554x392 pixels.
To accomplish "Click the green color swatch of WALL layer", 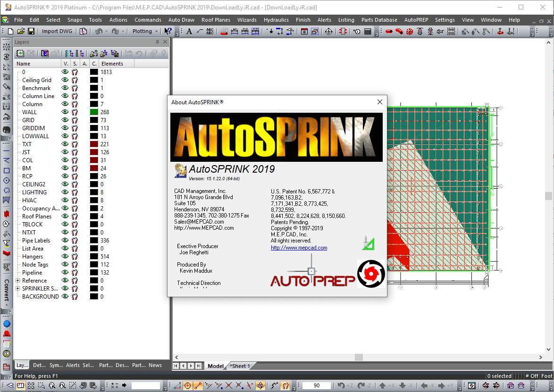I will pyautogui.click(x=94, y=112).
